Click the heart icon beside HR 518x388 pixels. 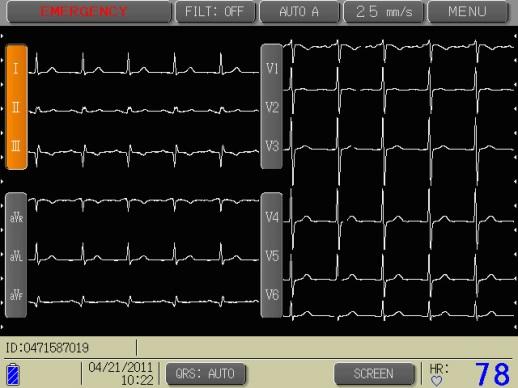tap(436, 381)
